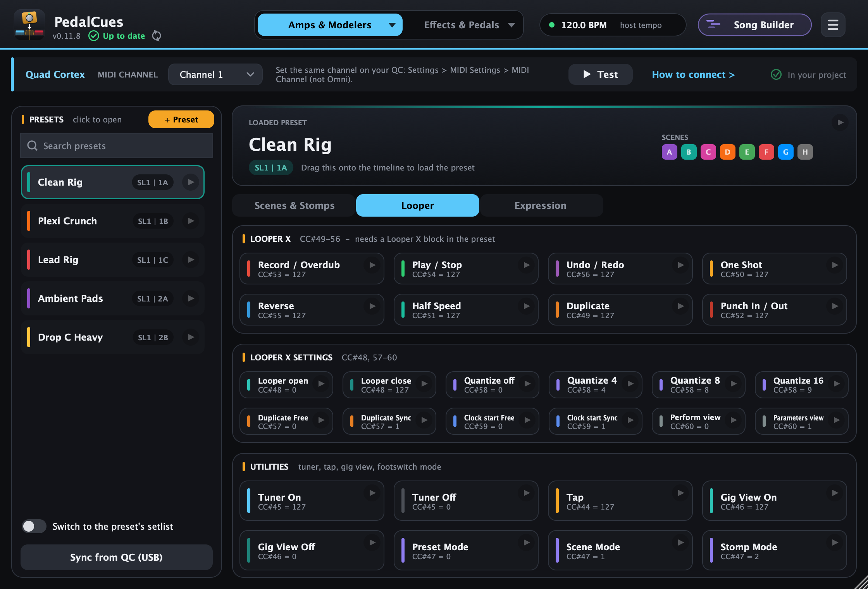This screenshot has height=589, width=868.
Task: Open the hamburger menu icon
Action: [833, 25]
